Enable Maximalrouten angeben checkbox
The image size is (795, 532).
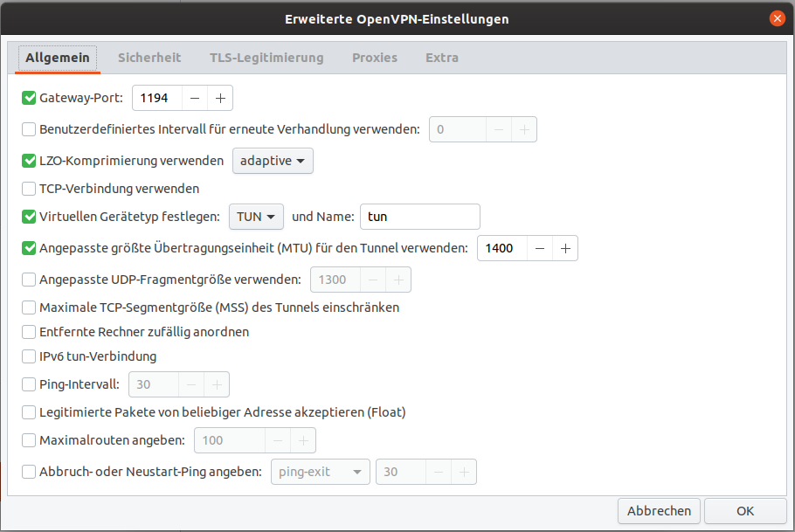[x=29, y=440]
